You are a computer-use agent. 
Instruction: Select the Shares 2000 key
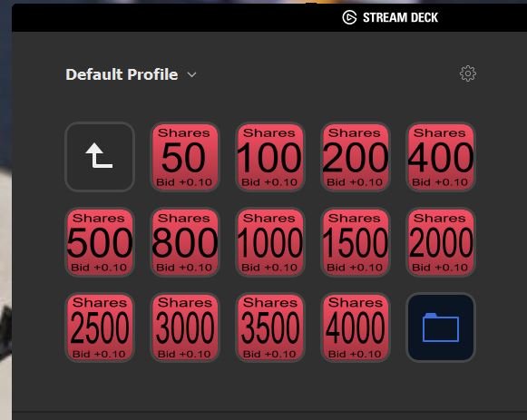[441, 242]
